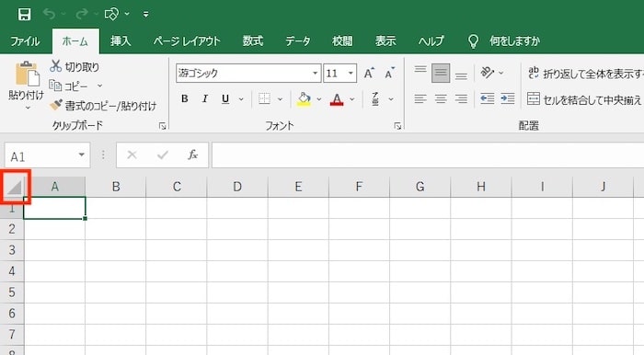Open the borders dropdown arrow
This screenshot has width=644, height=355.
click(x=280, y=99)
